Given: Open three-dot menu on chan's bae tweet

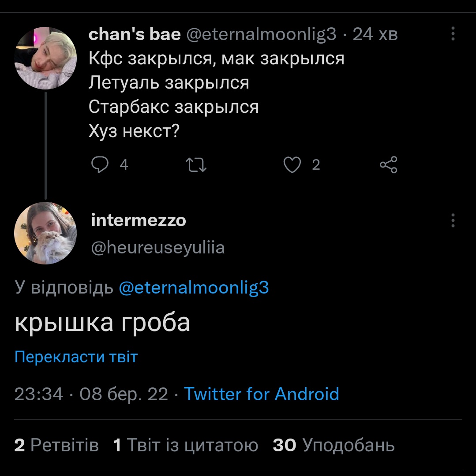Looking at the screenshot, I should click(453, 34).
